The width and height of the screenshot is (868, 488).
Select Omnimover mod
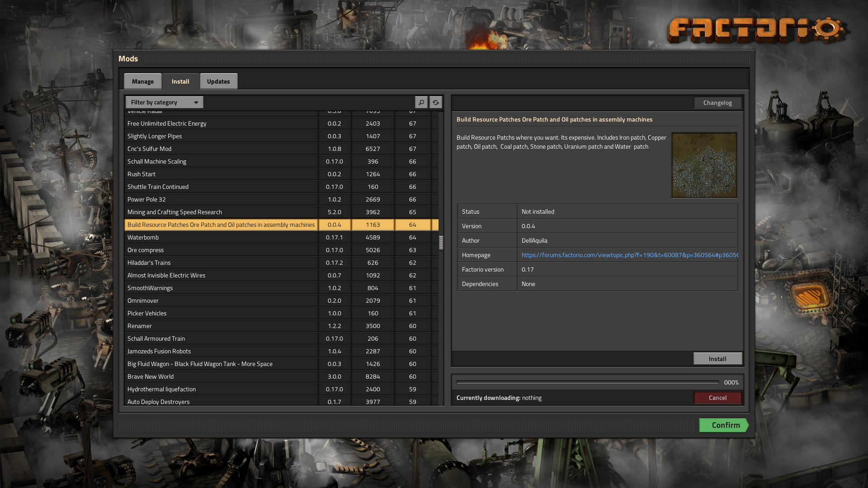281,300
